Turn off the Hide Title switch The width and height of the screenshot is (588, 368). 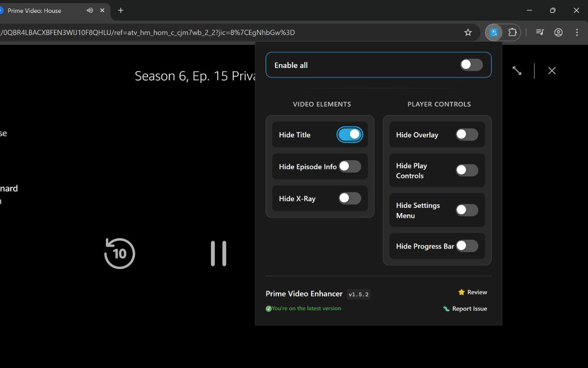350,134
